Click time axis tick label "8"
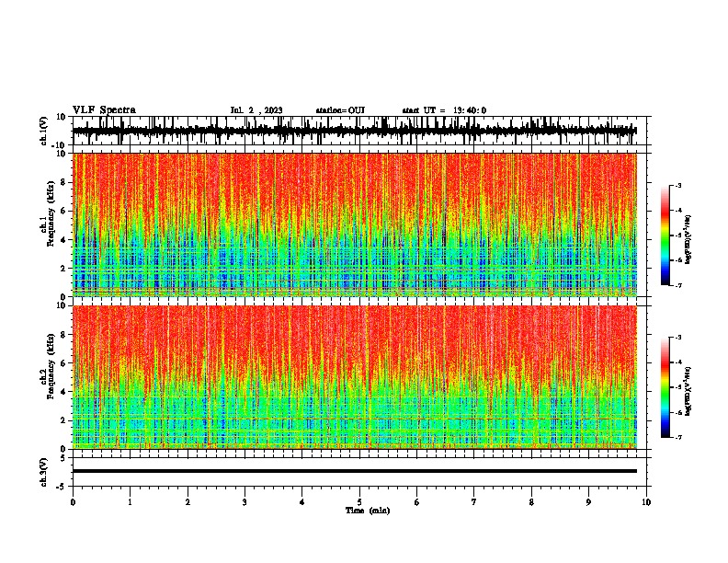This screenshot has height=563, width=728. pos(531,502)
